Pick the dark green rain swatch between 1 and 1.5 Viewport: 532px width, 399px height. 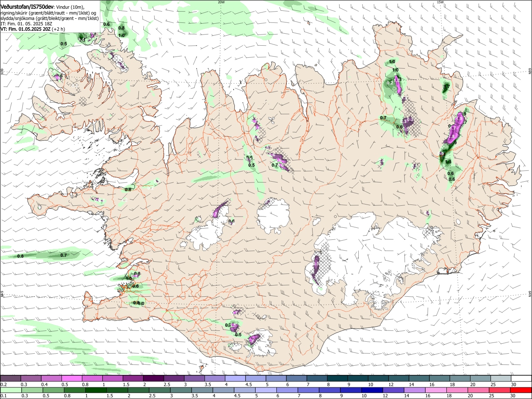(x=96, y=390)
